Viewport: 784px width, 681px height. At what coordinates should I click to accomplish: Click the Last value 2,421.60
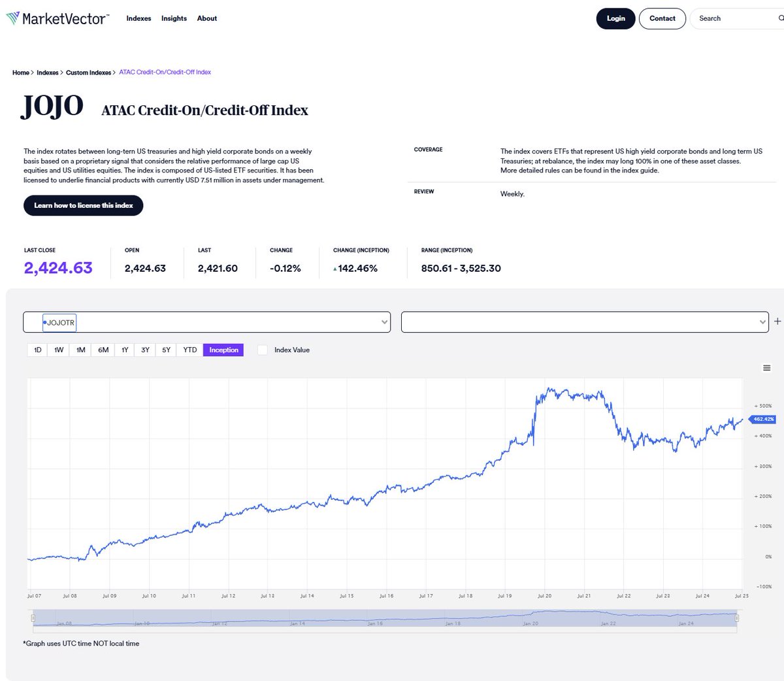[218, 268]
